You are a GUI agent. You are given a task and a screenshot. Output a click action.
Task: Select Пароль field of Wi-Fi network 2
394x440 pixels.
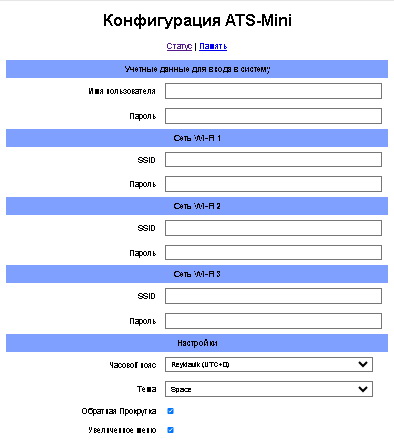(x=273, y=253)
